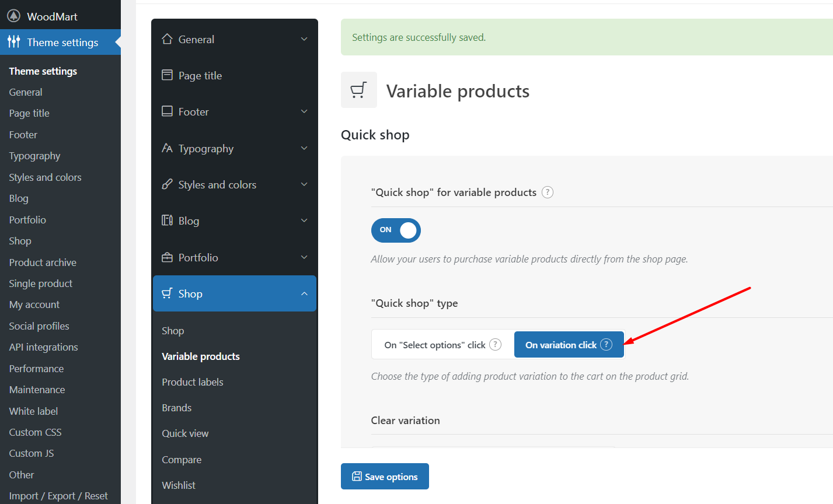
Task: Open Custom CSS in sidebar
Action: [35, 432]
